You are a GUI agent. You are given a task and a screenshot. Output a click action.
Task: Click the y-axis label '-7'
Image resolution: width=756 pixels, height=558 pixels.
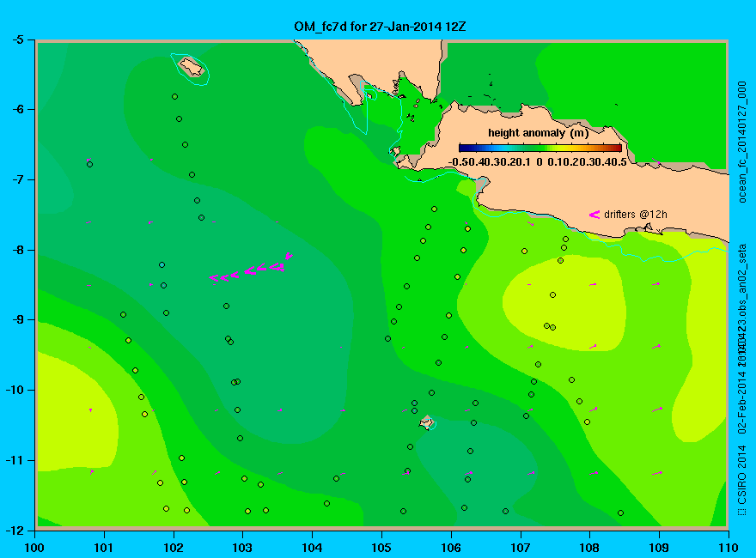coord(17,180)
